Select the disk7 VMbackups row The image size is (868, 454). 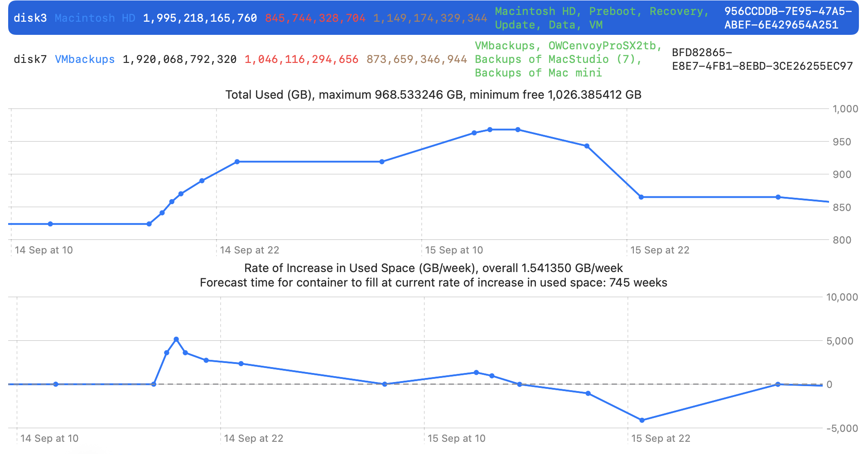coord(434,59)
